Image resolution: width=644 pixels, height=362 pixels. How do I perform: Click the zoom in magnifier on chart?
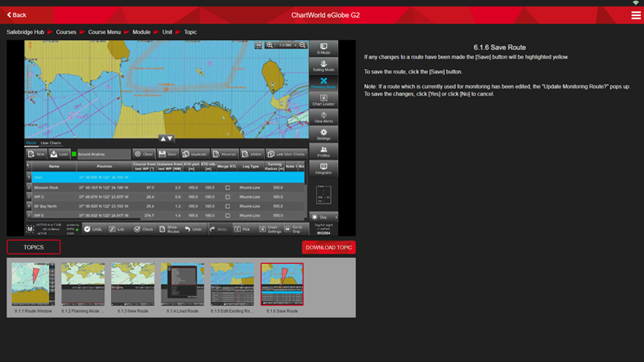click(269, 45)
